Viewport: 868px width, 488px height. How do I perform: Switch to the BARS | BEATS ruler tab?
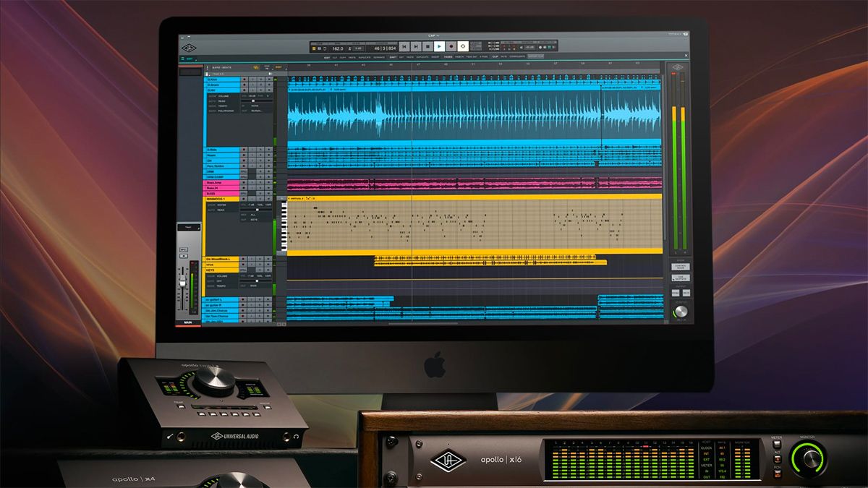[x=223, y=67]
